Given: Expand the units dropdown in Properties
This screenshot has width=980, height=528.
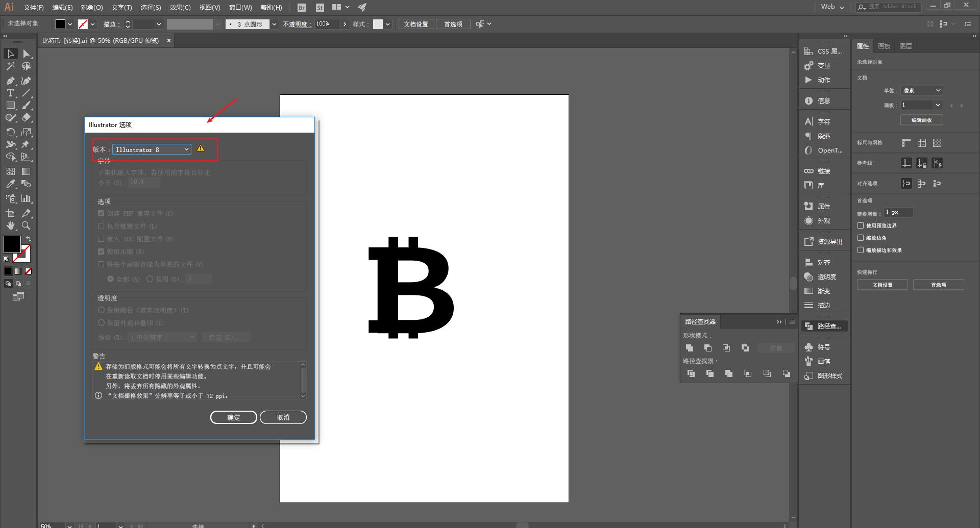Looking at the screenshot, I should [x=921, y=90].
